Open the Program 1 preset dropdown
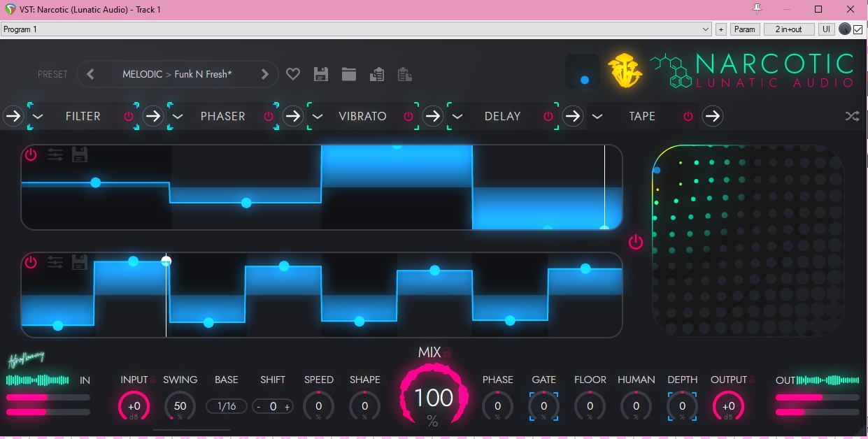Screen dimensions: 868x439 (x=356, y=29)
